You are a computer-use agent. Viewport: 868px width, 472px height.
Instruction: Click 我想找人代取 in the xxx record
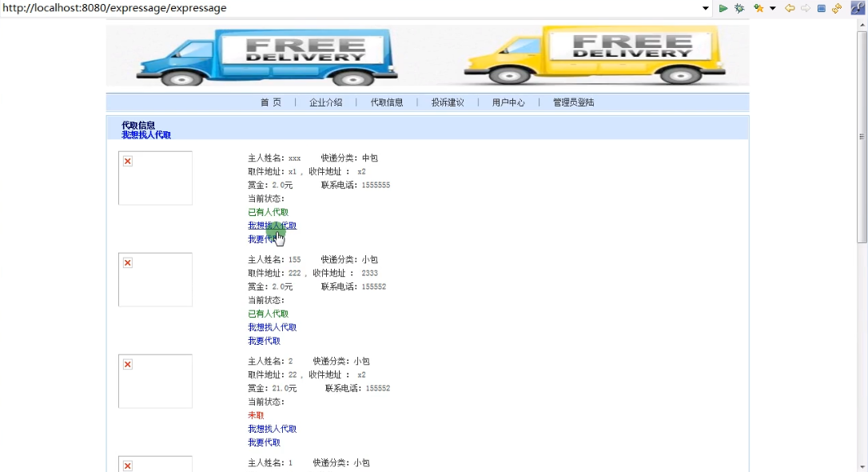click(273, 226)
